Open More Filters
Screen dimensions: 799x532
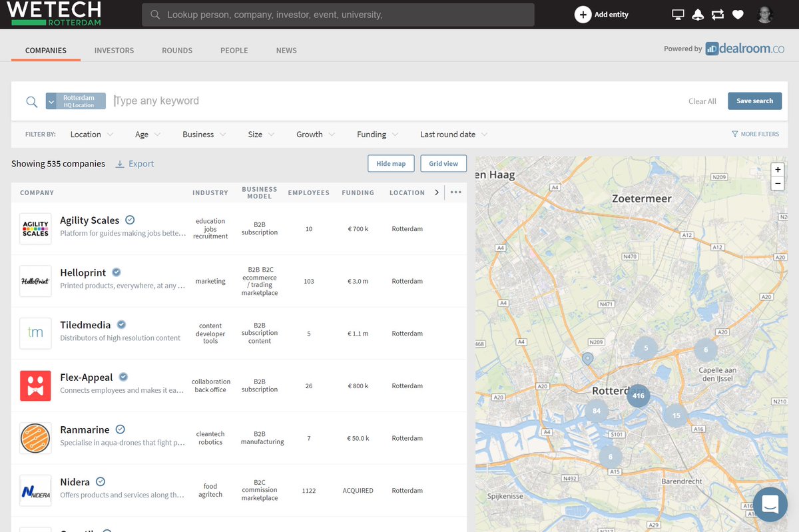[755, 134]
